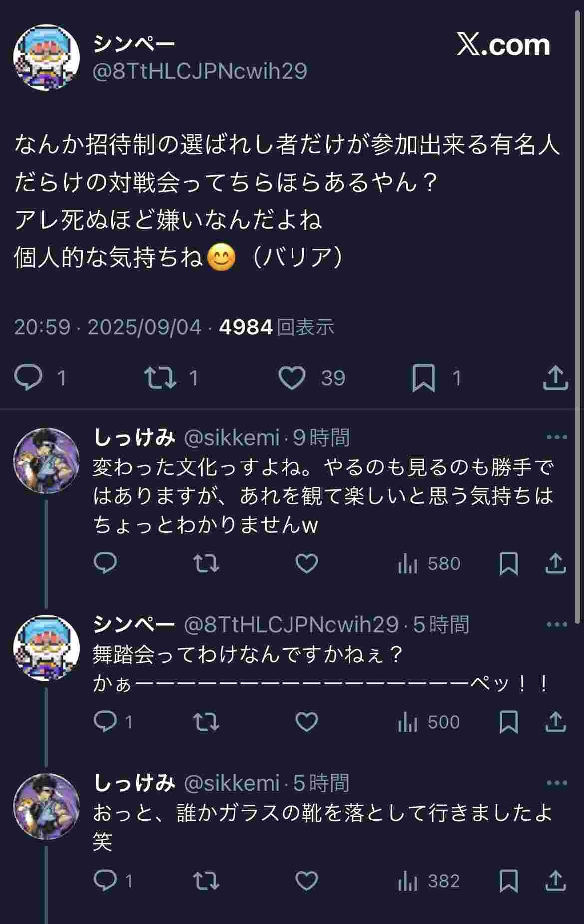Bookmark the main post
Viewport: 584px width, 924px height.
(423, 378)
